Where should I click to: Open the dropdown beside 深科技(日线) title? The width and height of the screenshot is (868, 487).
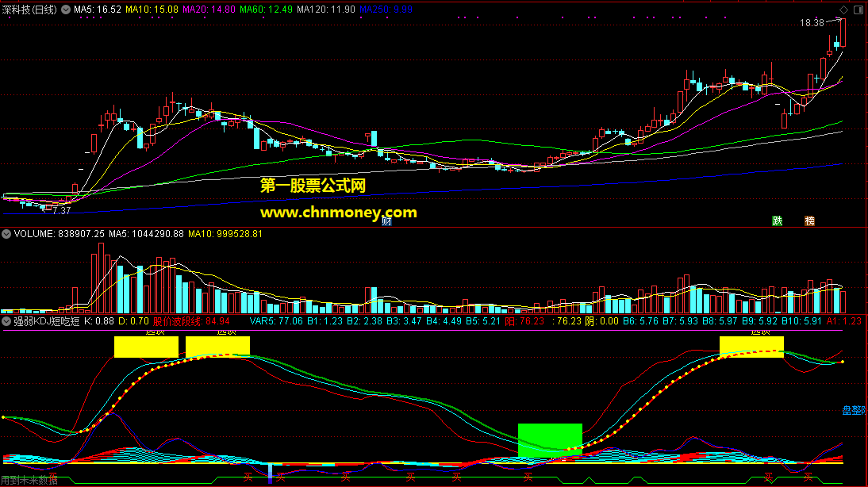click(66, 10)
